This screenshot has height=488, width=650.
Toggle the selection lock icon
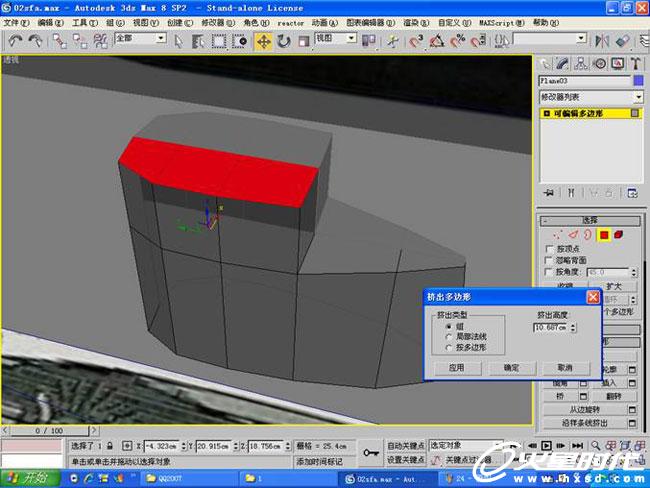[110, 446]
